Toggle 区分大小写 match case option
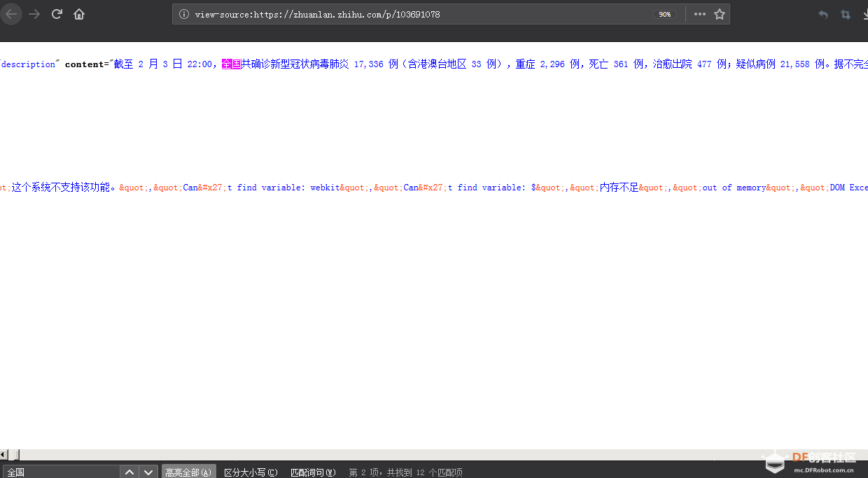The width and height of the screenshot is (868, 478). pyautogui.click(x=251, y=472)
